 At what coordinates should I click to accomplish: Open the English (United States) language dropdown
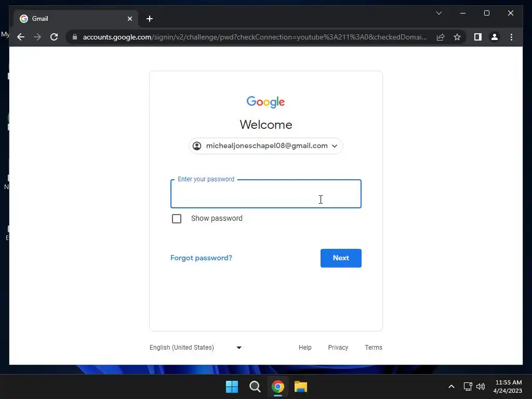click(195, 348)
